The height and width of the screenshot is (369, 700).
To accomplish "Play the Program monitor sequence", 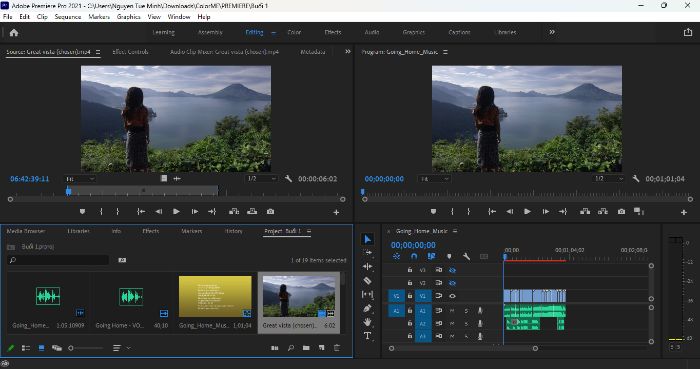I will pos(527,211).
